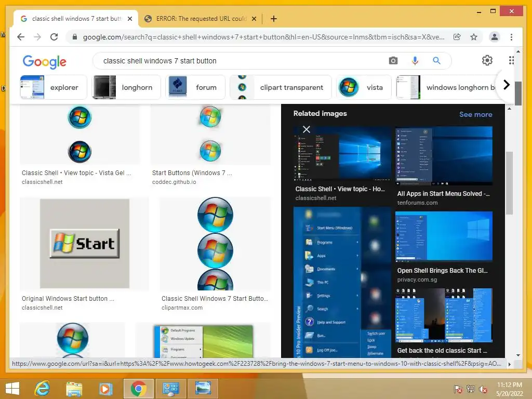Bookmark this page with star icon
The image size is (532, 399).
coord(474,37)
